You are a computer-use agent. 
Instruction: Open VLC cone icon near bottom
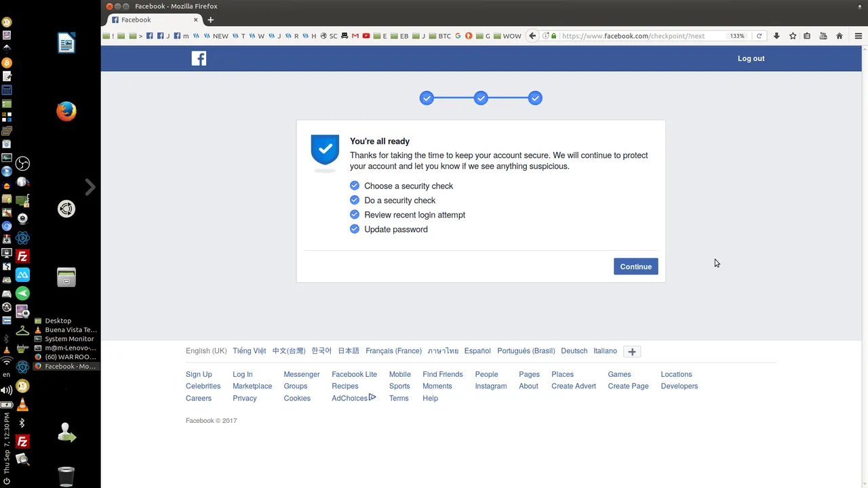tap(22, 405)
